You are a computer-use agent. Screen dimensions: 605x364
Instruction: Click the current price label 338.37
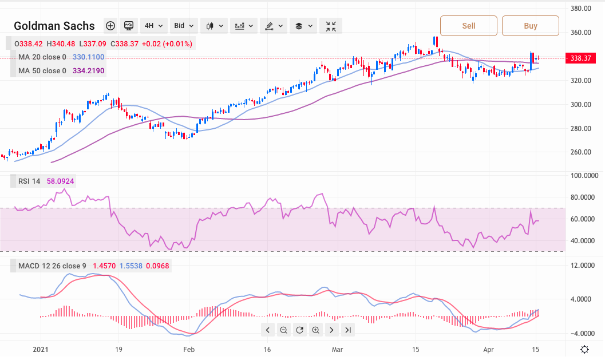tap(580, 58)
